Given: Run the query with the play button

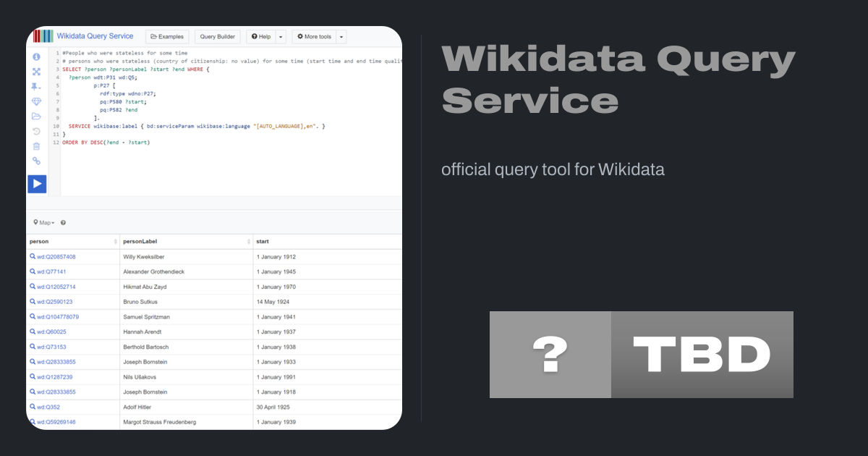Looking at the screenshot, I should (37, 184).
